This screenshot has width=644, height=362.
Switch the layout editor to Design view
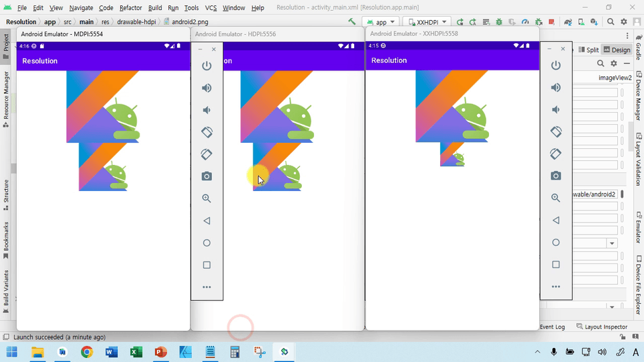617,50
